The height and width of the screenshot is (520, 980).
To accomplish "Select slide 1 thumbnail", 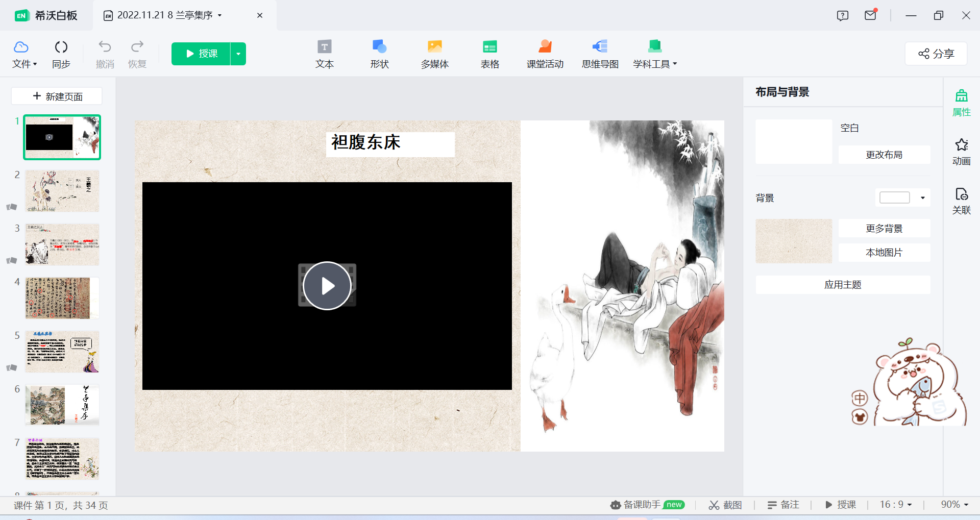I will coord(62,137).
